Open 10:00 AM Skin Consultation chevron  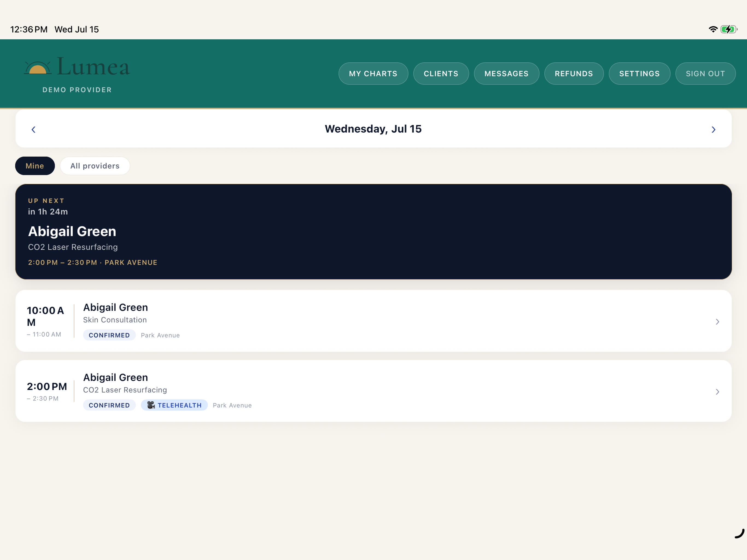click(x=717, y=322)
